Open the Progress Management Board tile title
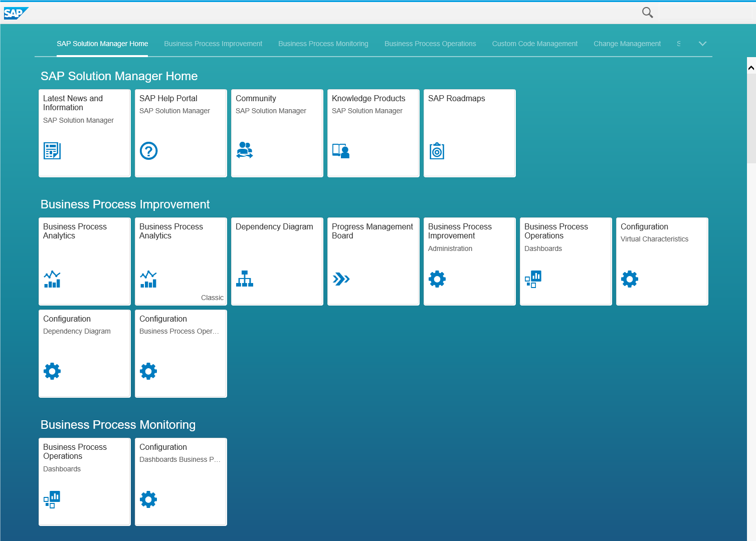756x541 pixels. [372, 231]
